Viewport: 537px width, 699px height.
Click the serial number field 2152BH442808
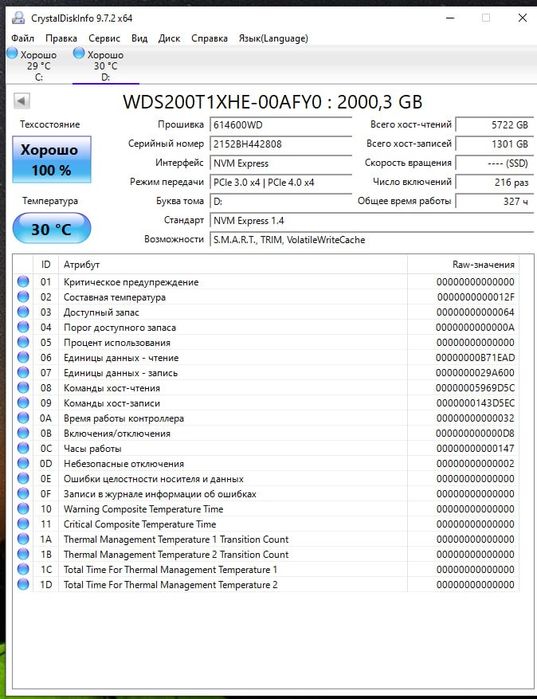click(x=281, y=144)
